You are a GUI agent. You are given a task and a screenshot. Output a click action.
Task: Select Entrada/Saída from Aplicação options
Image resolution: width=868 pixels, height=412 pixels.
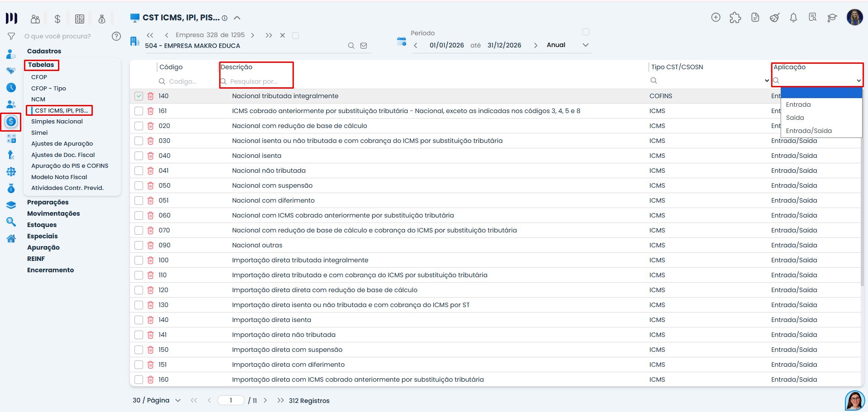tap(809, 131)
